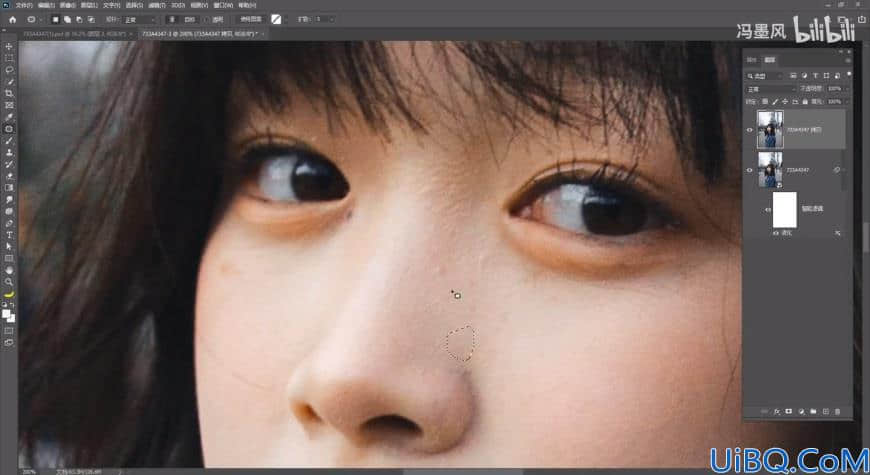Open the foreground color swatch
The width and height of the screenshot is (870, 475).
[x=6, y=314]
